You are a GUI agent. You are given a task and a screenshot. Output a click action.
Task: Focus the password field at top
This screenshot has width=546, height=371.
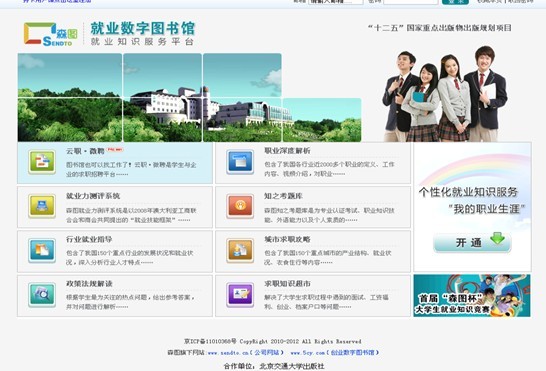tap(411, 2)
